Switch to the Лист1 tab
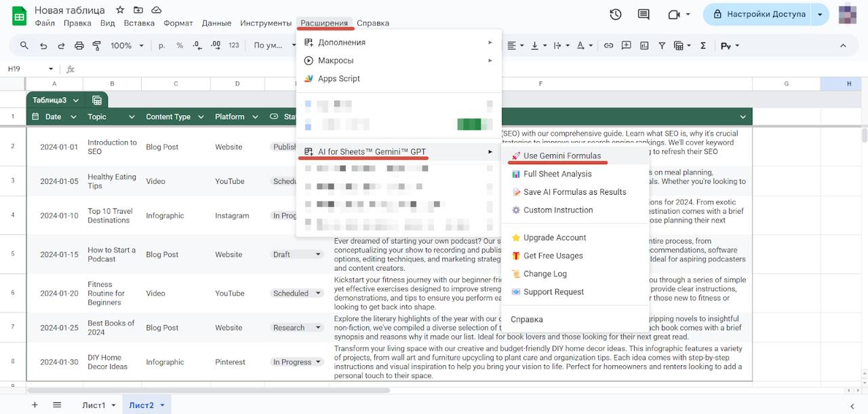This screenshot has width=868, height=414. pyautogui.click(x=94, y=405)
